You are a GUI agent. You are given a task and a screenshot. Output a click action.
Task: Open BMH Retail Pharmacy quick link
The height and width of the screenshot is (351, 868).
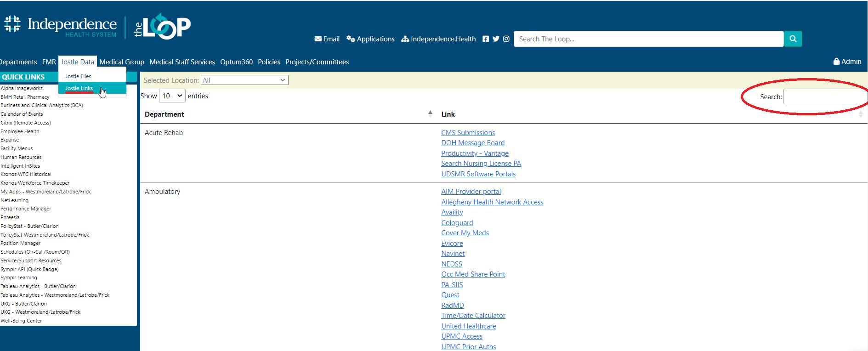tap(25, 97)
